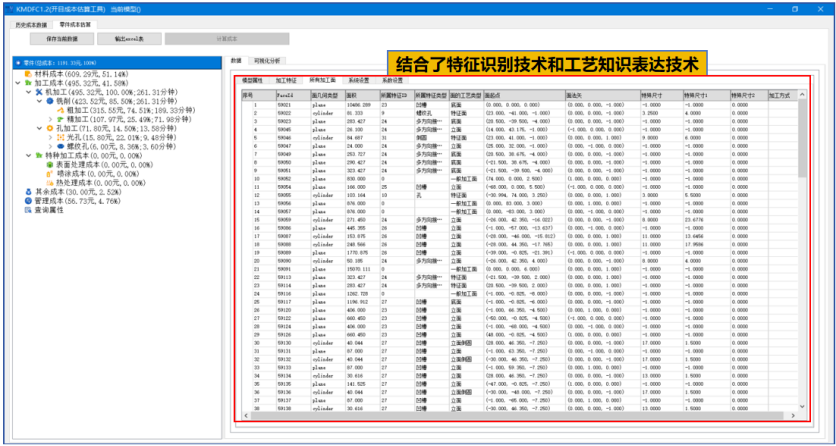The width and height of the screenshot is (836, 446).
Task: Collapse the 特种加工成本 tree node
Action: point(28,154)
